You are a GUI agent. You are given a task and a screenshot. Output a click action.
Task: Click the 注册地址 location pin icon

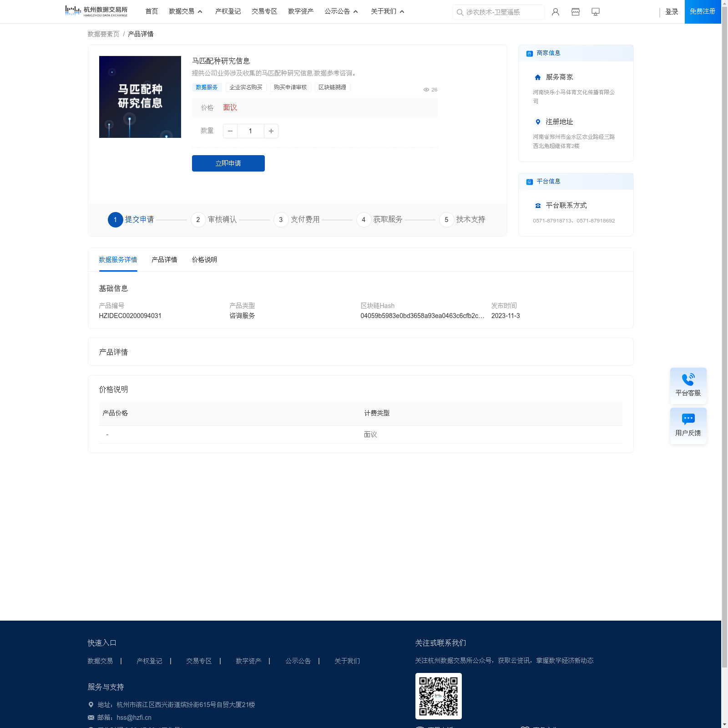tap(538, 122)
